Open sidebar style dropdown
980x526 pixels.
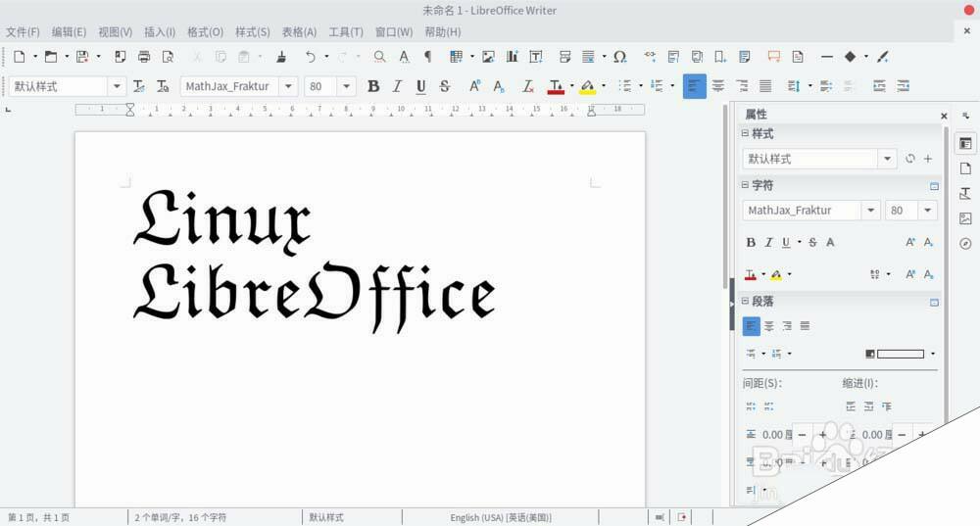coord(887,159)
